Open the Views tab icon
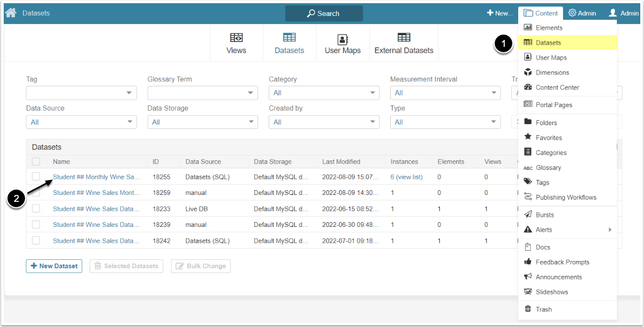Screen dimensions: 644x327 pos(236,38)
